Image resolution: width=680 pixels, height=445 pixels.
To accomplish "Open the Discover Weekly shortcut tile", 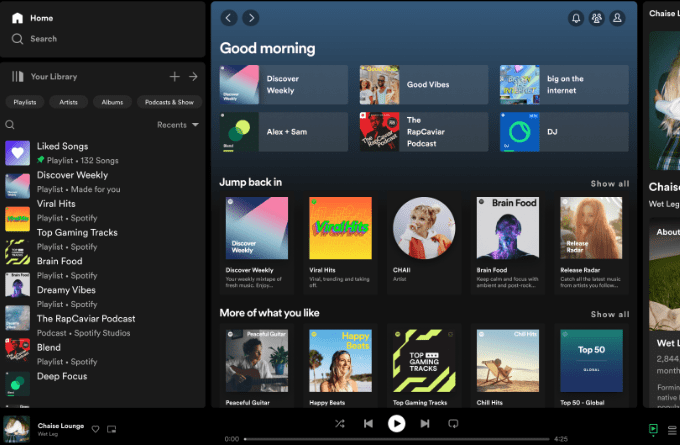I will [x=284, y=85].
